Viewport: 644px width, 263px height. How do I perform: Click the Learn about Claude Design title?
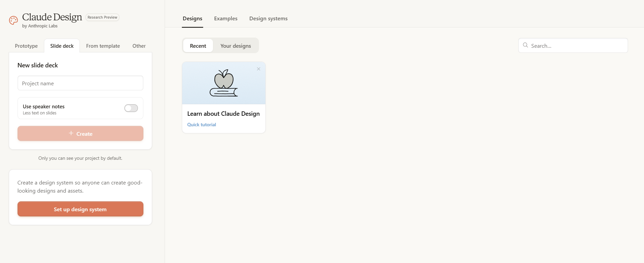click(x=223, y=114)
